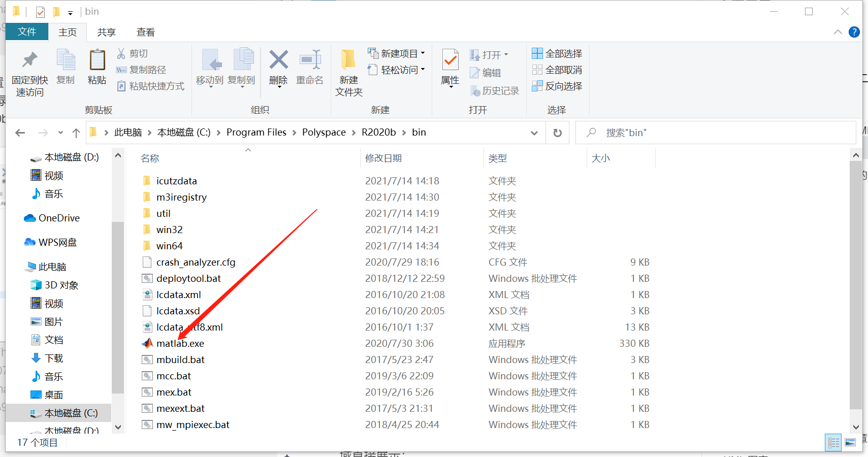Open Easy access (轻松访问) dropdown

click(397, 70)
